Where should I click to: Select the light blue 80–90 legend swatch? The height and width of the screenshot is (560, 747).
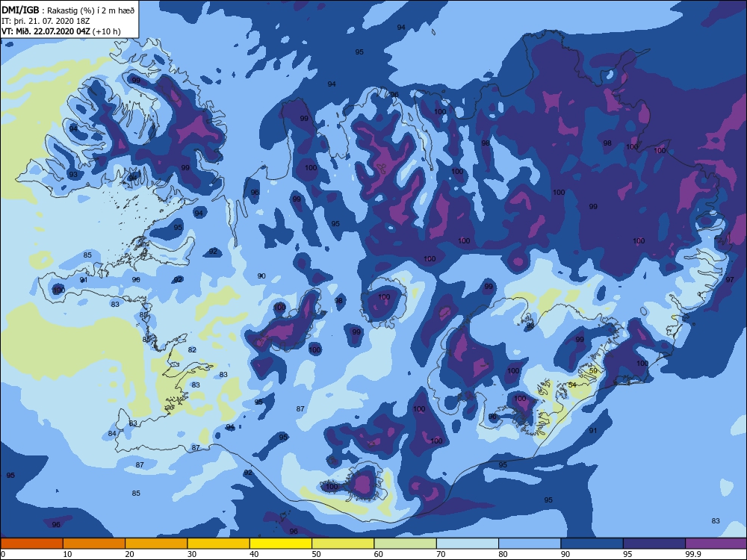coord(530,544)
